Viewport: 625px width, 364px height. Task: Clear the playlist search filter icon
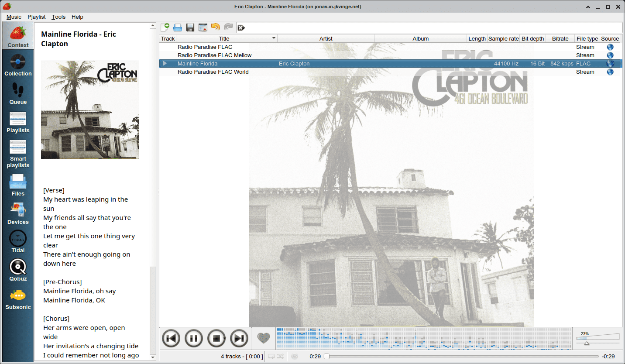[x=241, y=28]
